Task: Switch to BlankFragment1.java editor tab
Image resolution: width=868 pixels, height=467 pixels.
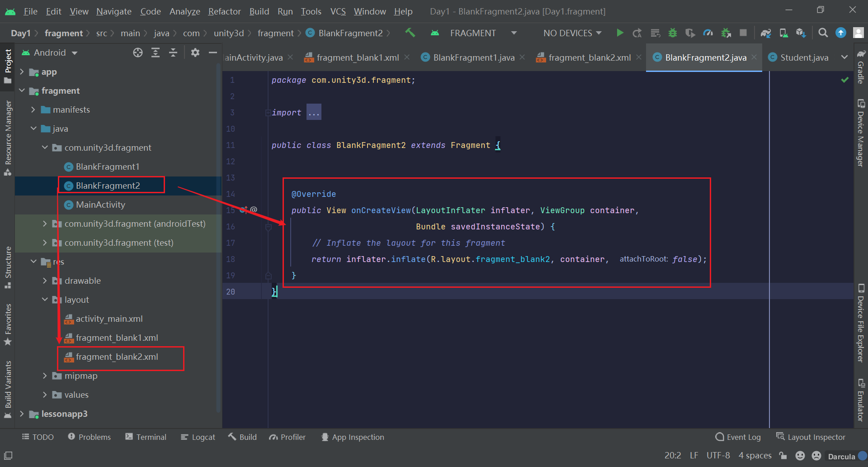Action: (473, 57)
